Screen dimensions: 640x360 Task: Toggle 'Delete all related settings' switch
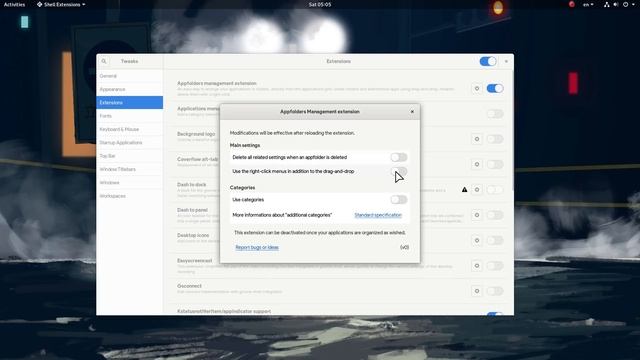coord(399,157)
